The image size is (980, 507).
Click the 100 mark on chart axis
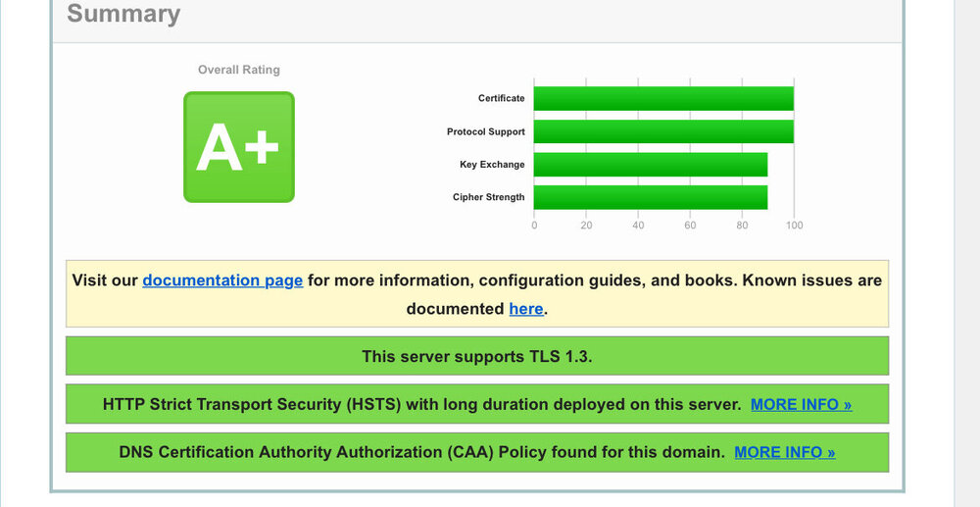pyautogui.click(x=794, y=226)
